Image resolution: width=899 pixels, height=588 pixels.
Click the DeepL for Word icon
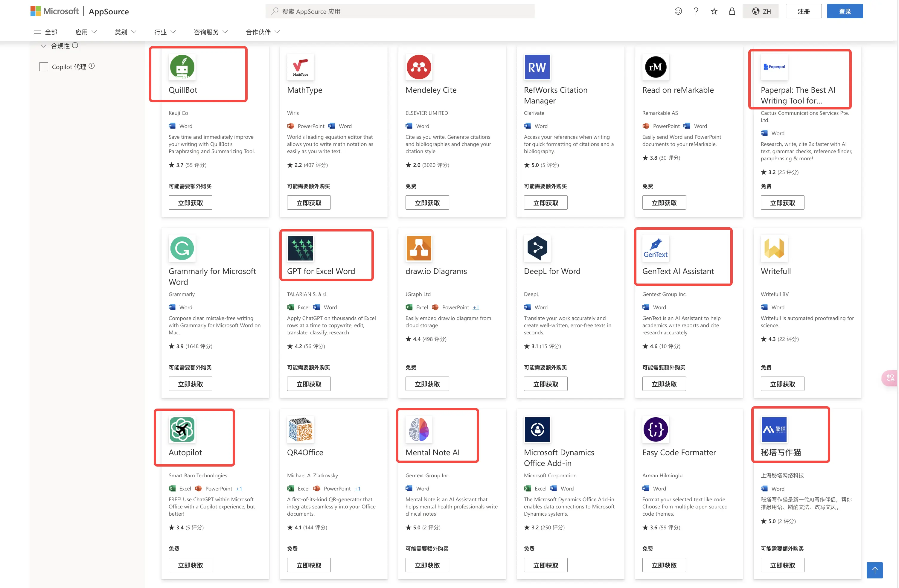tap(537, 248)
